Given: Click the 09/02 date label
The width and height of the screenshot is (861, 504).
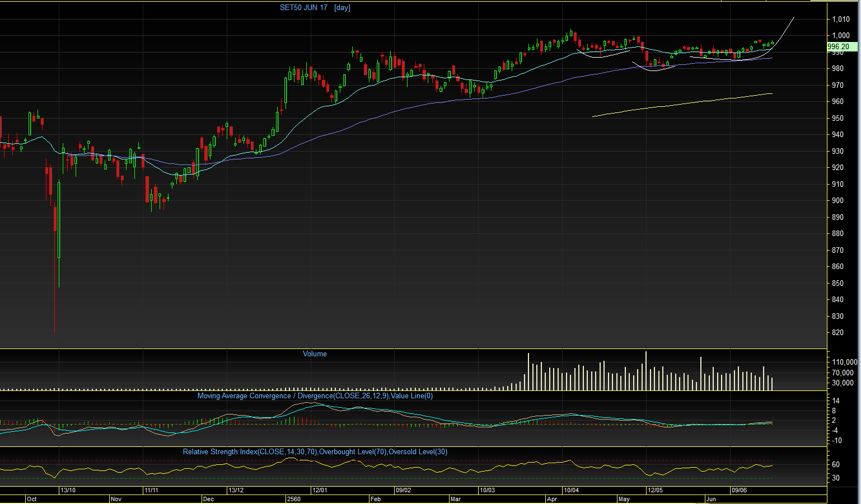Looking at the screenshot, I should [404, 490].
